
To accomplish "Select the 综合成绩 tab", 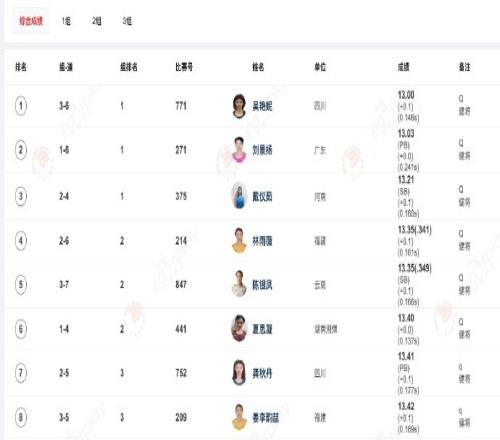I will 31,21.
